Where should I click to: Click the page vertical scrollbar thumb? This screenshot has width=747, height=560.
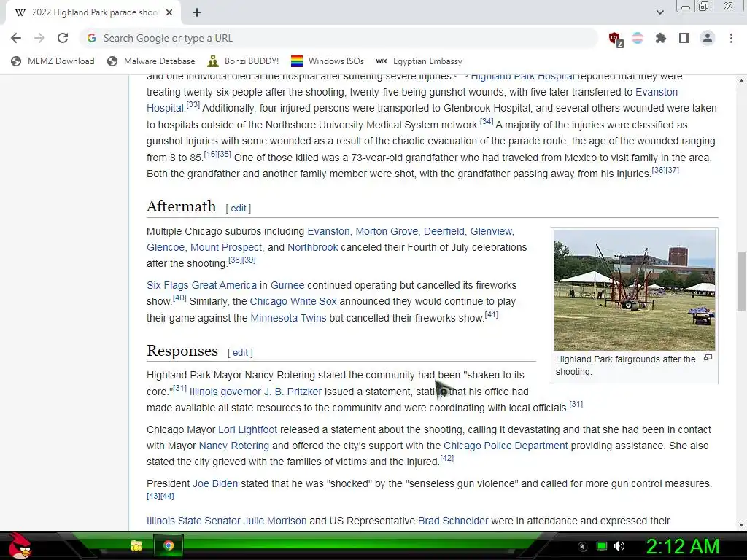[x=741, y=281]
